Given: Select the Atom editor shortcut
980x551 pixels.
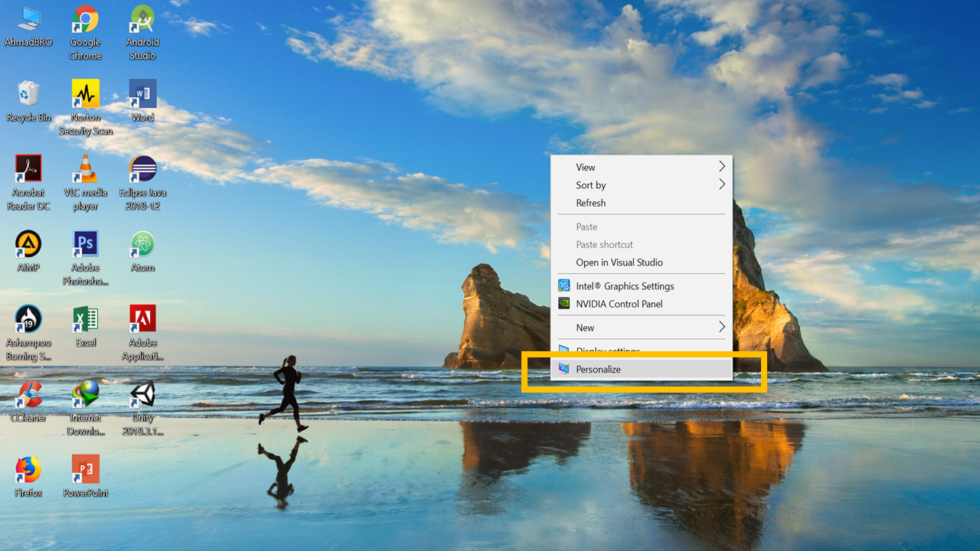Looking at the screenshot, I should (x=142, y=244).
